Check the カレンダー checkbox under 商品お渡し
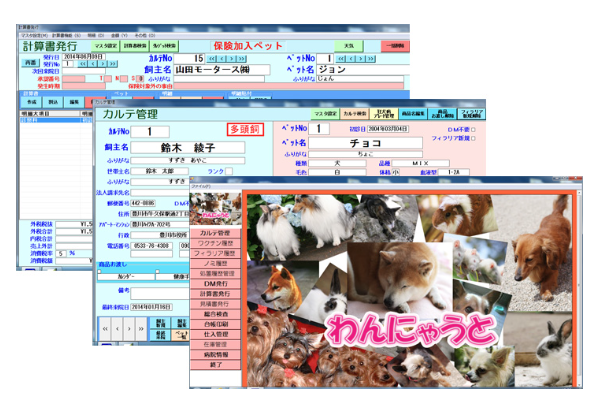This screenshot has width=595, height=397. tap(99, 271)
